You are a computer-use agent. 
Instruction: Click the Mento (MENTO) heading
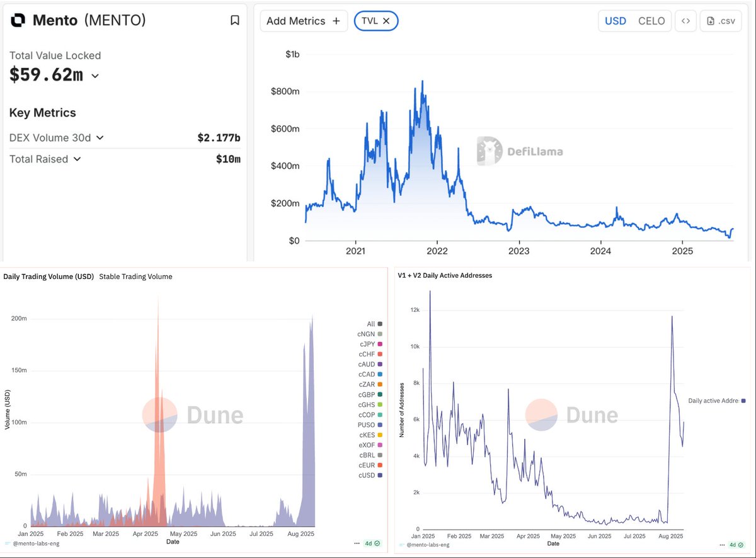click(x=89, y=20)
